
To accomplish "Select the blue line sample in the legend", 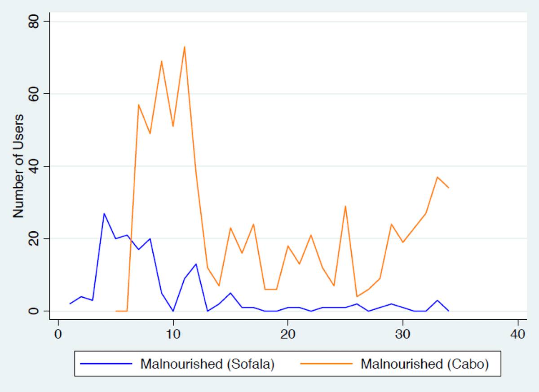I will pos(106,364).
